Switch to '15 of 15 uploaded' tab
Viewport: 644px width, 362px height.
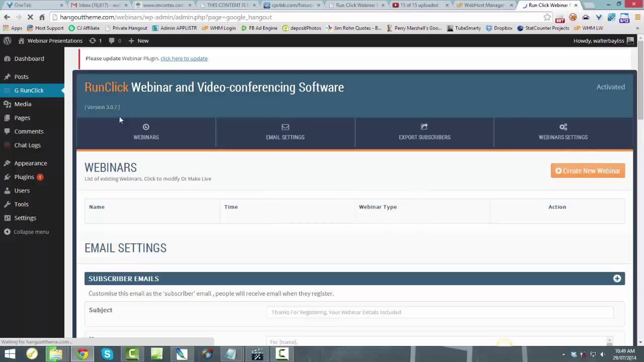pyautogui.click(x=419, y=5)
